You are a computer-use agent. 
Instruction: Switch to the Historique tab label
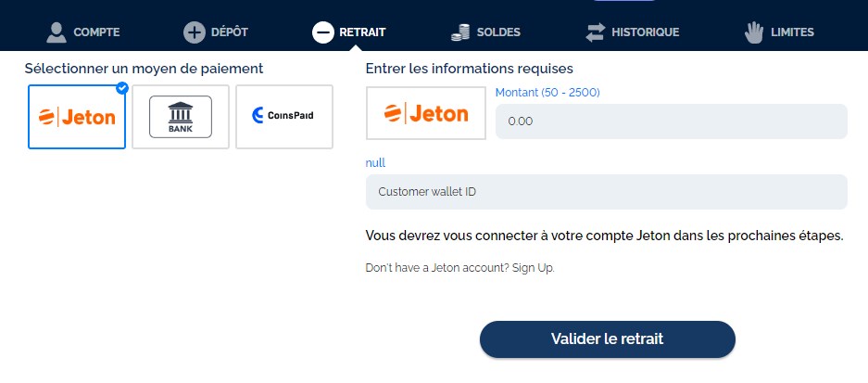[645, 32]
